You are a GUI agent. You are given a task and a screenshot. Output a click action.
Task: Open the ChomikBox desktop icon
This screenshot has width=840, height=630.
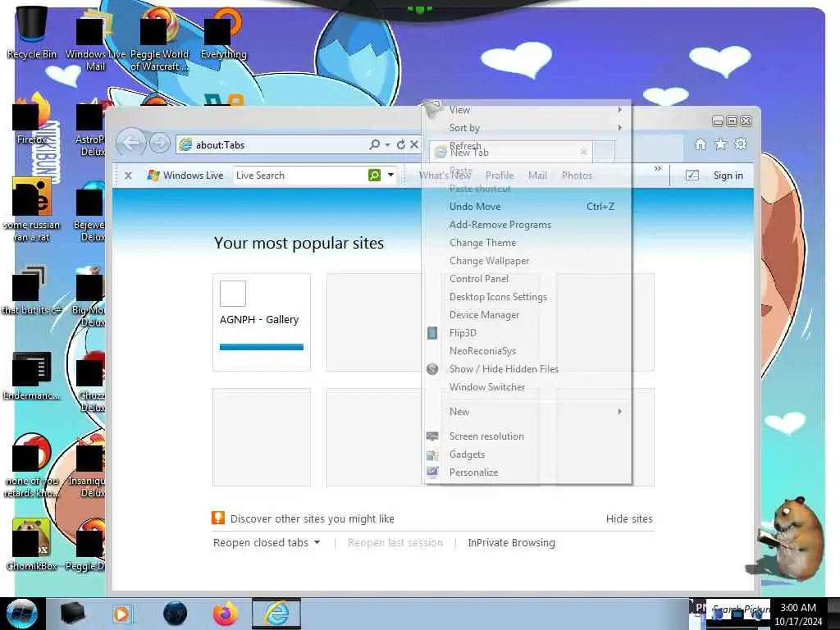click(x=32, y=544)
